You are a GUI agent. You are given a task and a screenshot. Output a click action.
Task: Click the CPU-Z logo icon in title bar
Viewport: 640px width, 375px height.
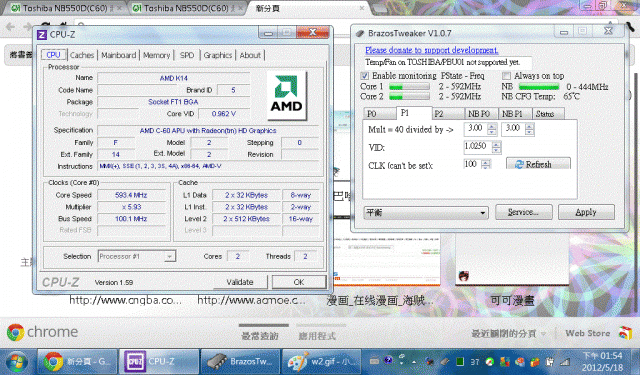click(x=42, y=35)
